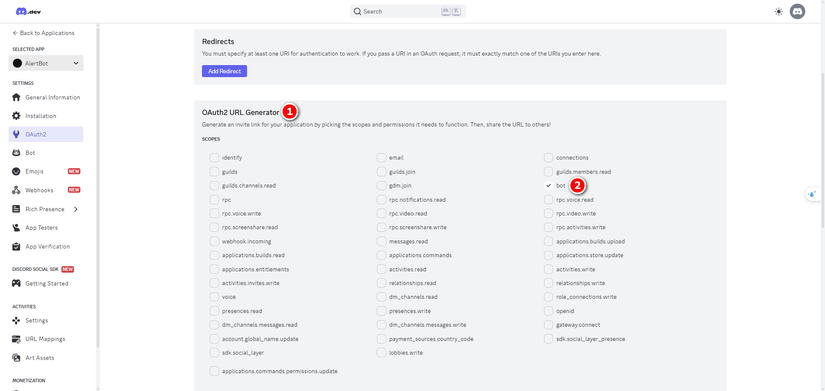Click the sidebar vertical scrollbar
This screenshot has height=391, width=825.
[x=97, y=187]
